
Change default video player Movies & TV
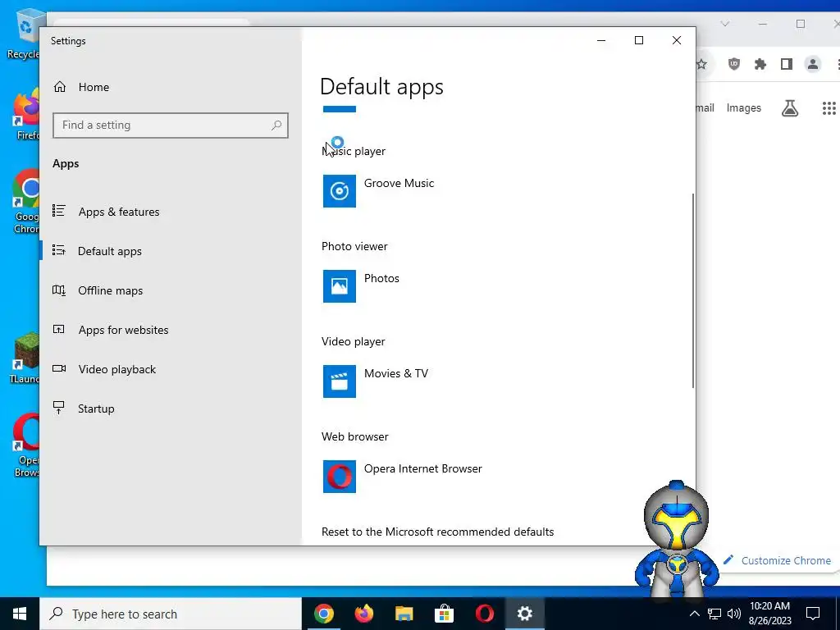click(396, 373)
